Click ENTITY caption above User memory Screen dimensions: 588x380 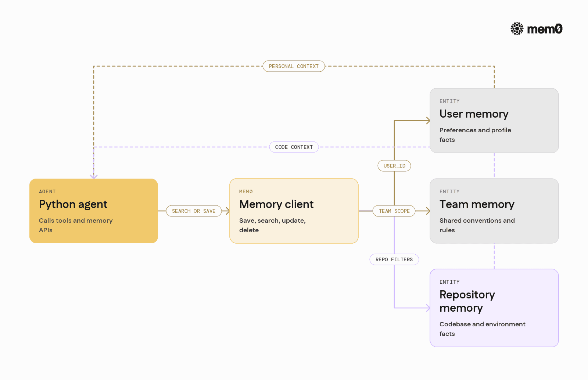pyautogui.click(x=449, y=101)
